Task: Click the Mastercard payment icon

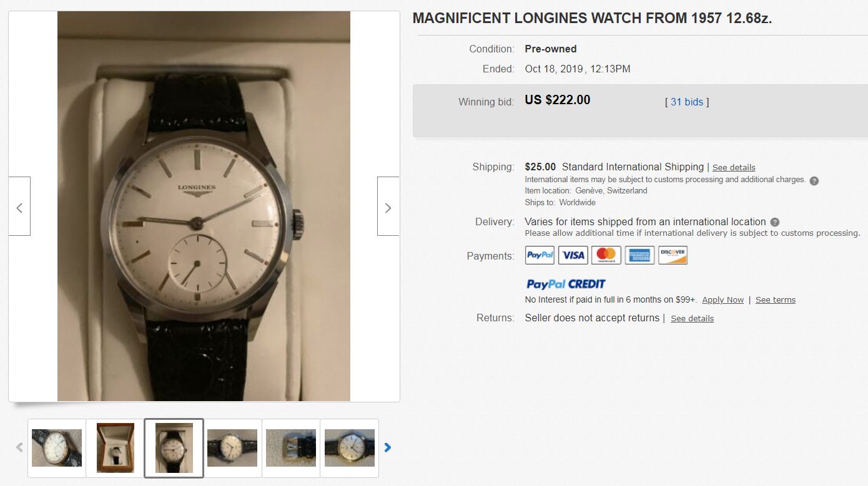Action: (606, 255)
